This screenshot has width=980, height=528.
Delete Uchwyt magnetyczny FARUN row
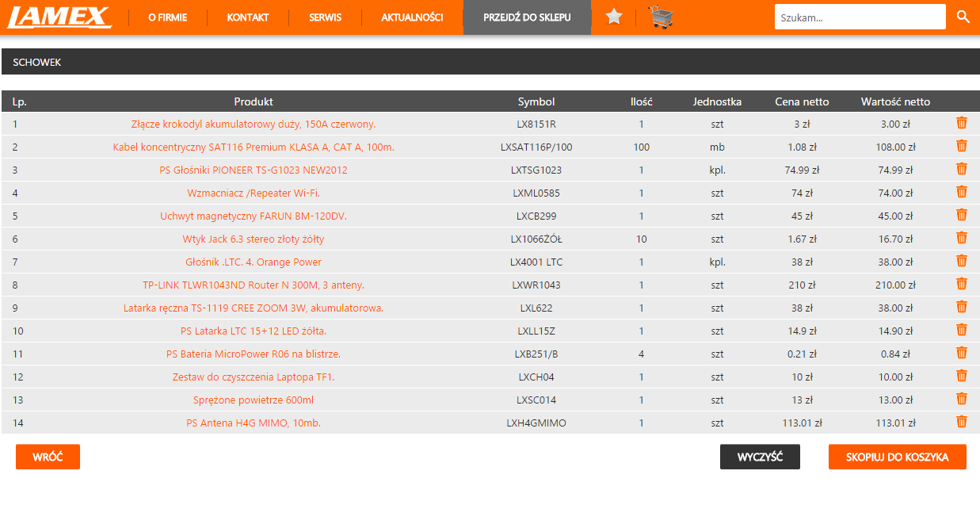click(962, 215)
